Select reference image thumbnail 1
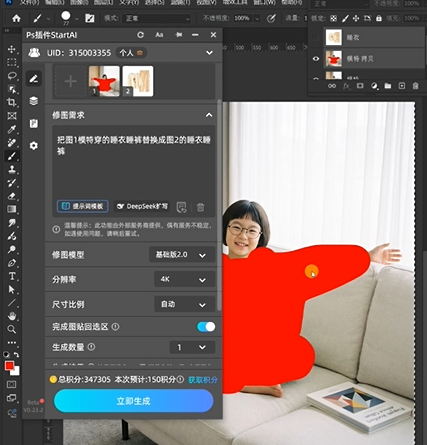This screenshot has width=427, height=445. [x=104, y=81]
